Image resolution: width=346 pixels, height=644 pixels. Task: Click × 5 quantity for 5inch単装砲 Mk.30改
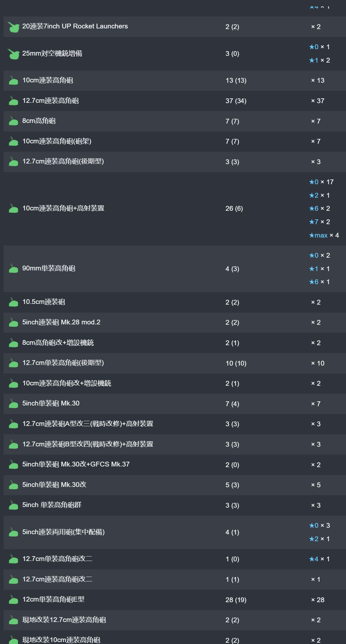point(316,485)
